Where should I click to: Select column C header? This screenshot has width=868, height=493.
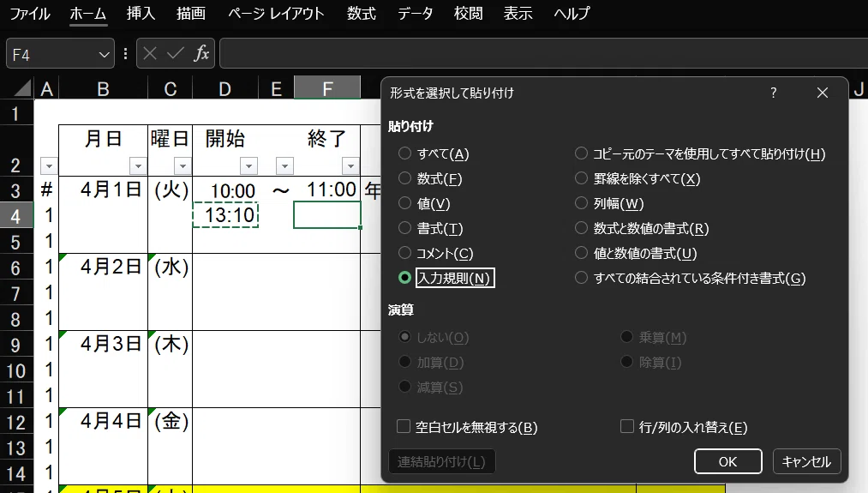[x=170, y=88]
